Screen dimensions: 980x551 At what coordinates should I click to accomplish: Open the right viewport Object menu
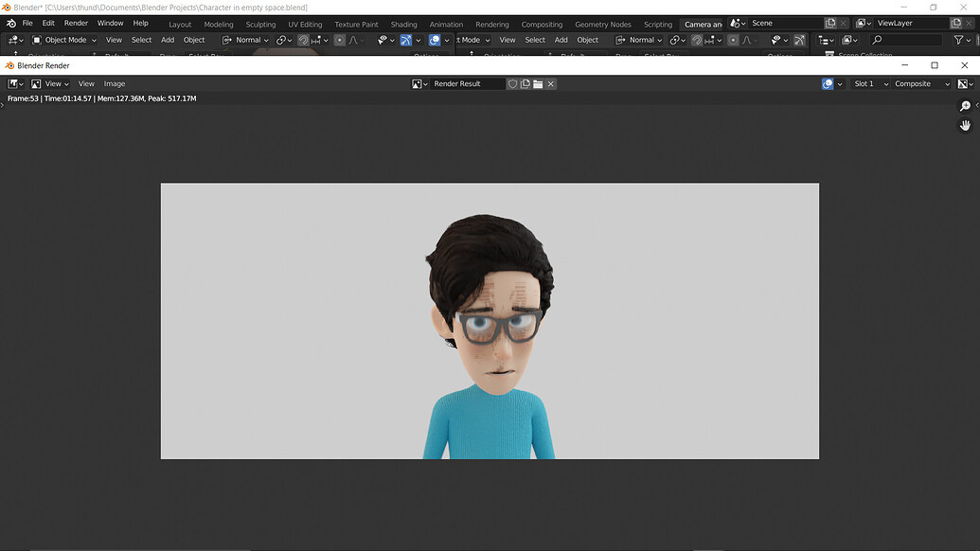pyautogui.click(x=587, y=40)
